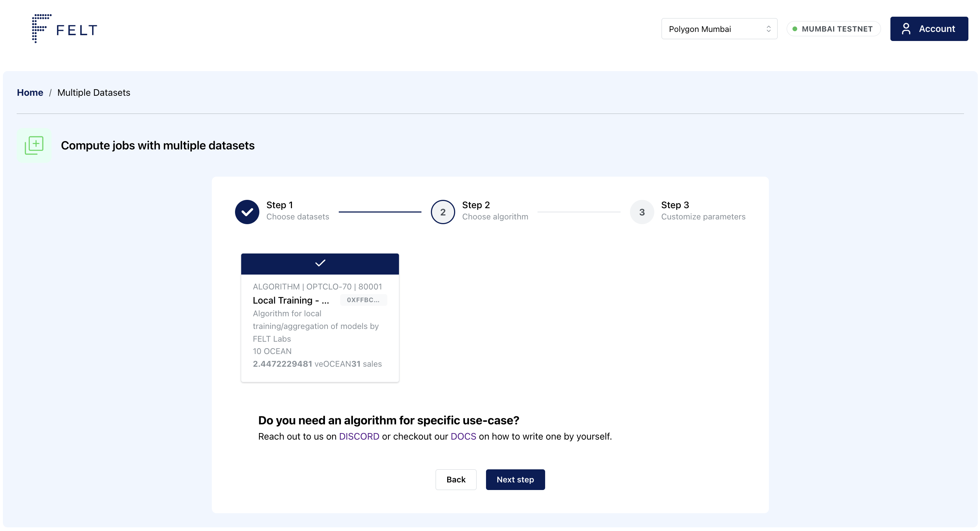The image size is (980, 531).
Task: Click the Next step button
Action: [x=515, y=479]
